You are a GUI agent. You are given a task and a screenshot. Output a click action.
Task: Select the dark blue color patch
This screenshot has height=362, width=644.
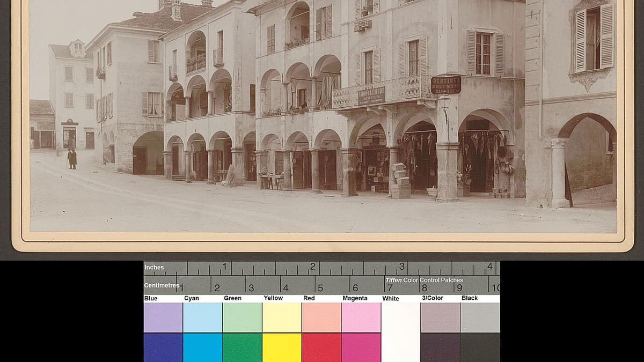[x=163, y=348]
